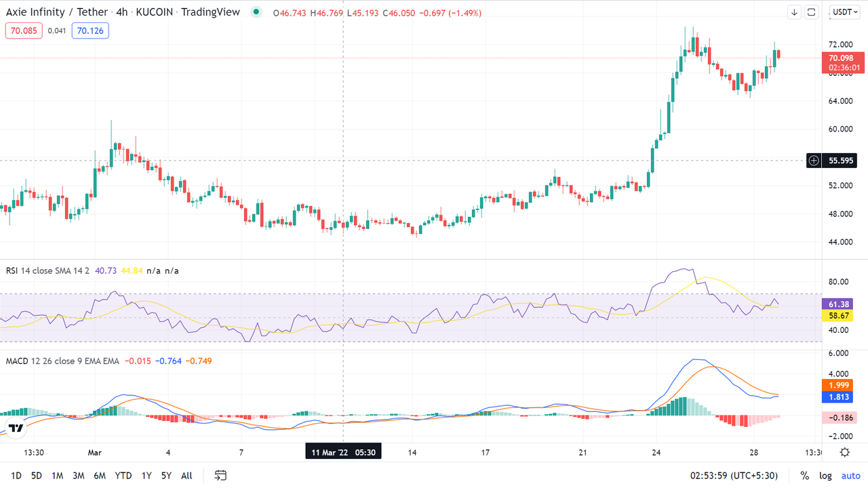Click the RSI 14 close SMA legend
The height and width of the screenshot is (488, 868).
[47, 270]
